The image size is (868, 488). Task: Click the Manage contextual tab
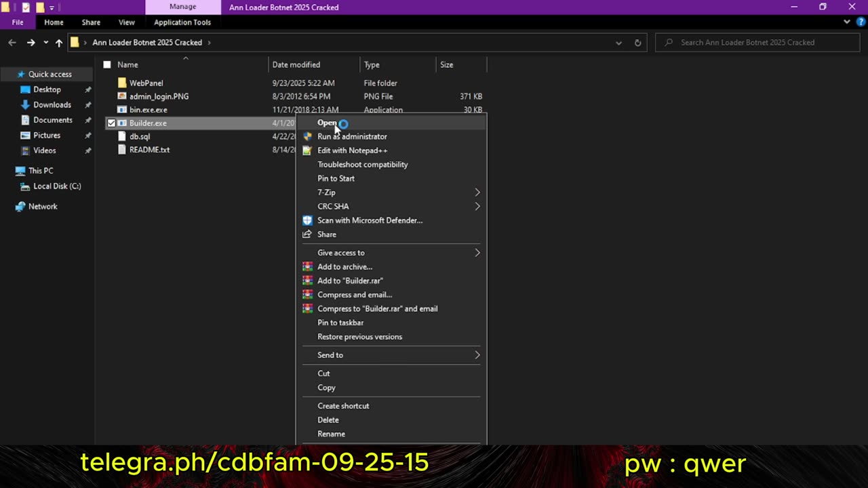[x=182, y=7]
